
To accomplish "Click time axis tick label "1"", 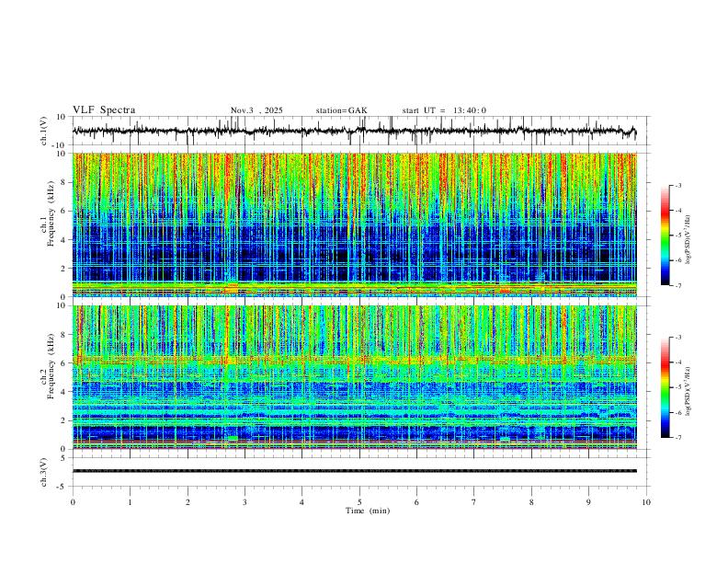I will pyautogui.click(x=130, y=502).
